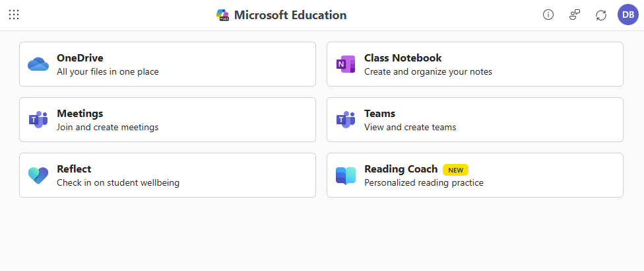Open the OneDrive title link

point(80,58)
